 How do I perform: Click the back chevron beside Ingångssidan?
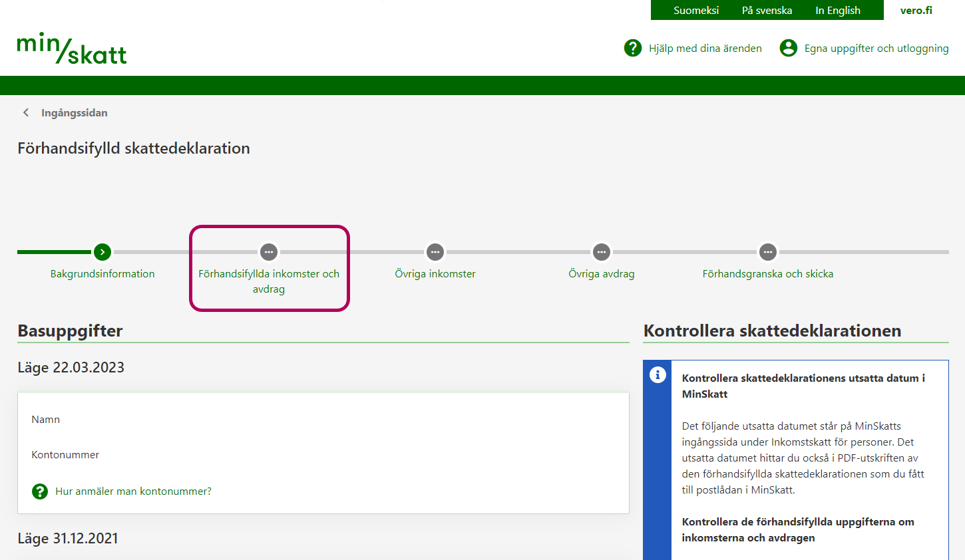(26, 112)
